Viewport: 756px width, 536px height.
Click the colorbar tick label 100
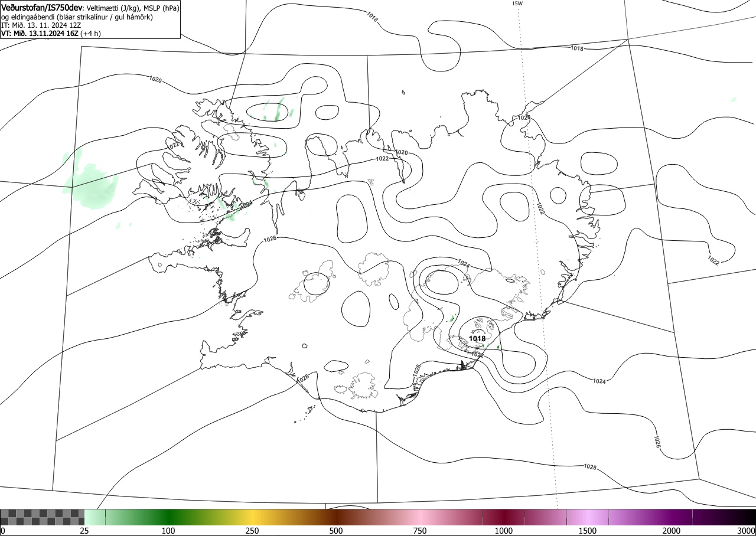coord(168,531)
